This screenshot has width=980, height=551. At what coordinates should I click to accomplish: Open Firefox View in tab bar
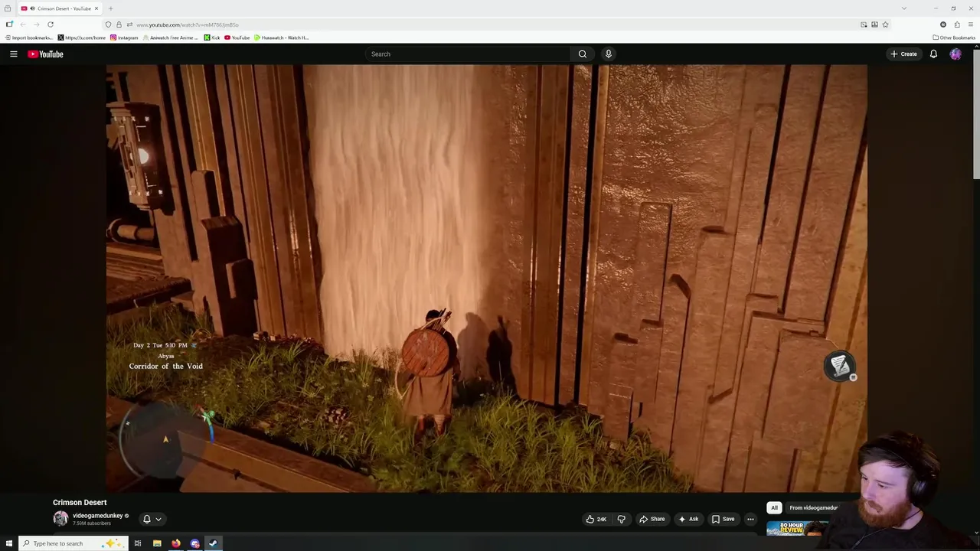point(8,8)
